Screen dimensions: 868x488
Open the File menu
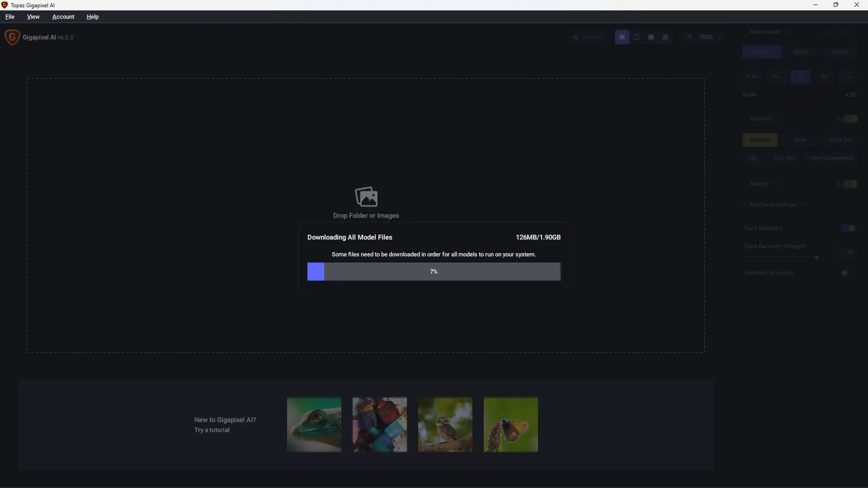point(10,17)
